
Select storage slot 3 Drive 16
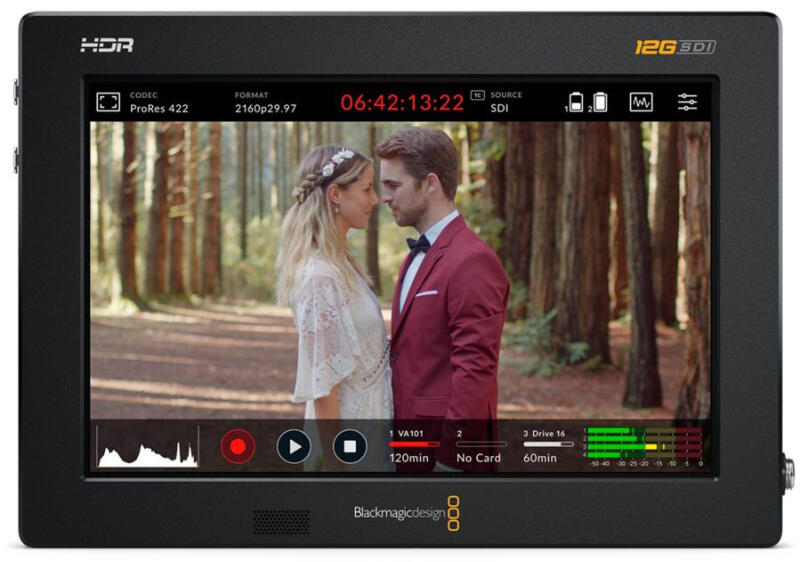(548, 446)
